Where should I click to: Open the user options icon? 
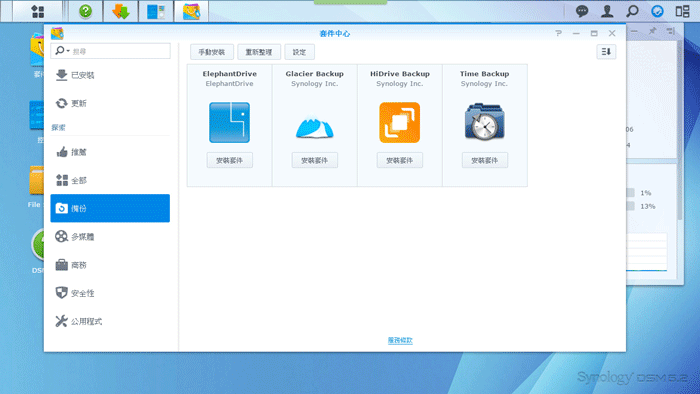point(607,11)
